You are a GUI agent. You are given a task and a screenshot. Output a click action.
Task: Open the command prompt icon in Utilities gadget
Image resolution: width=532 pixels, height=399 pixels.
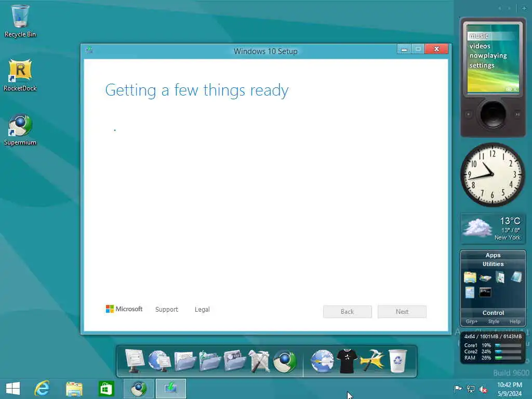[x=485, y=292]
